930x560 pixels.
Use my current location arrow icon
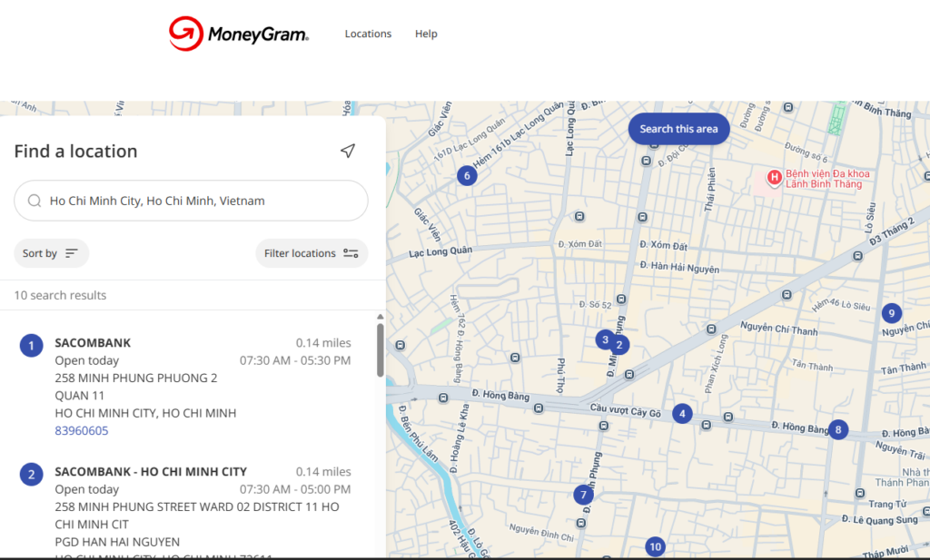[348, 151]
